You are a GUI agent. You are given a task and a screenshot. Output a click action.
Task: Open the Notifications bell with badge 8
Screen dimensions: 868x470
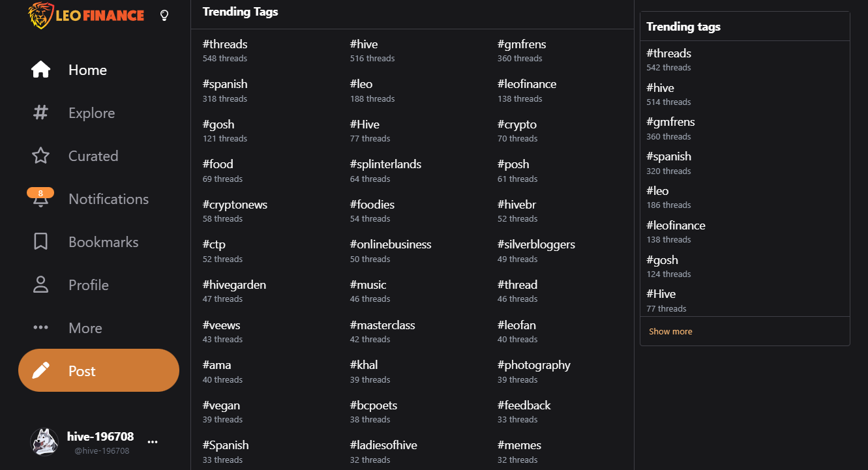click(40, 198)
